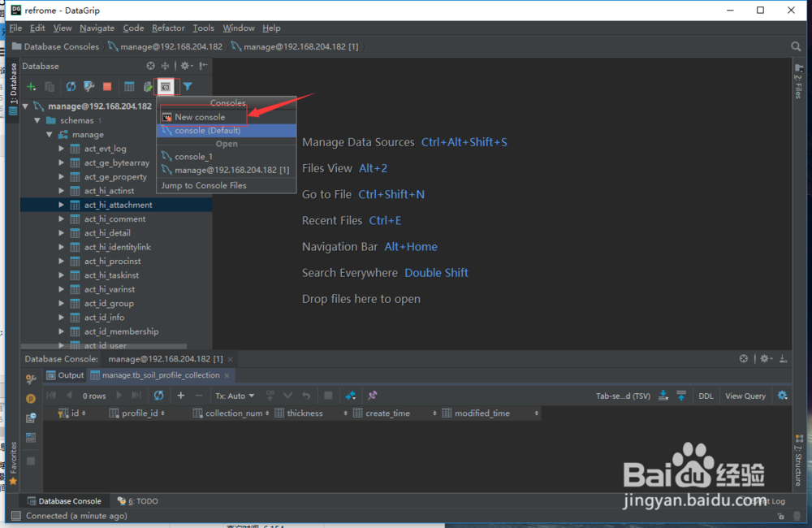Click the duplicate data source icon
The width and height of the screenshot is (812, 528).
[50, 87]
